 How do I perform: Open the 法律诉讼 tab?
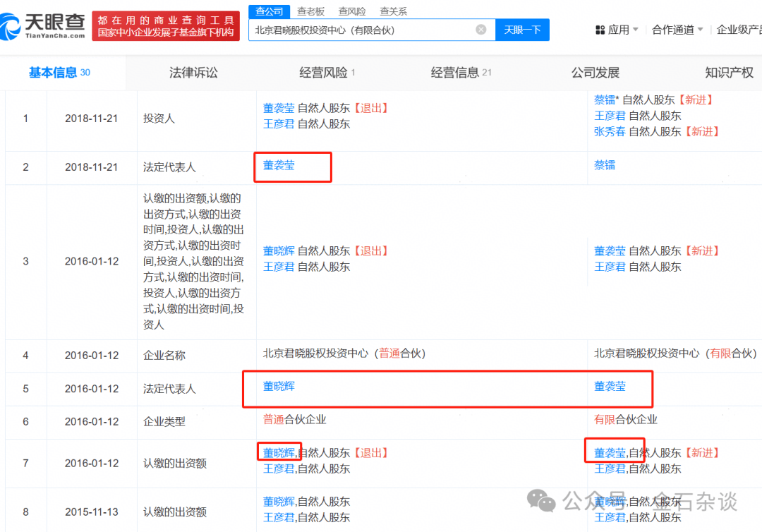coord(193,72)
